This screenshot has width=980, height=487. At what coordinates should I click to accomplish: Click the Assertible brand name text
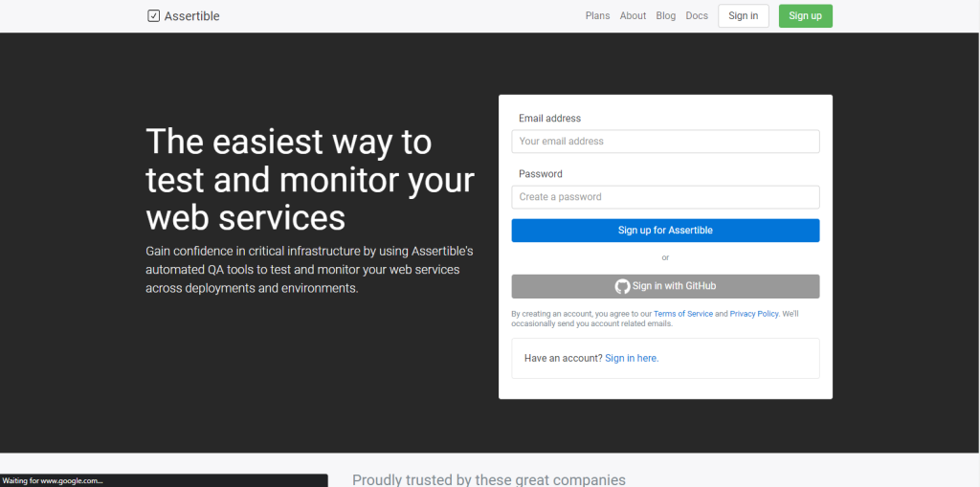tap(191, 16)
